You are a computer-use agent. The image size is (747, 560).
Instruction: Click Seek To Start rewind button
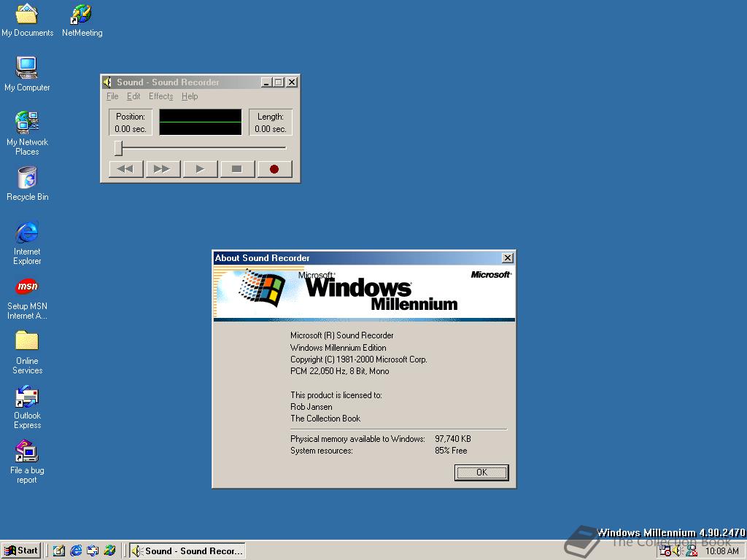(125, 169)
